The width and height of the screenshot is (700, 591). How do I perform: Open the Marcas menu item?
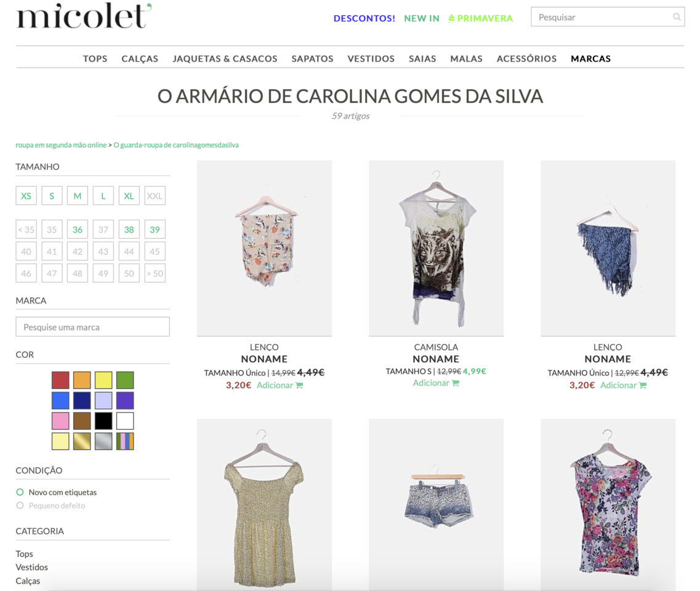pos(590,58)
